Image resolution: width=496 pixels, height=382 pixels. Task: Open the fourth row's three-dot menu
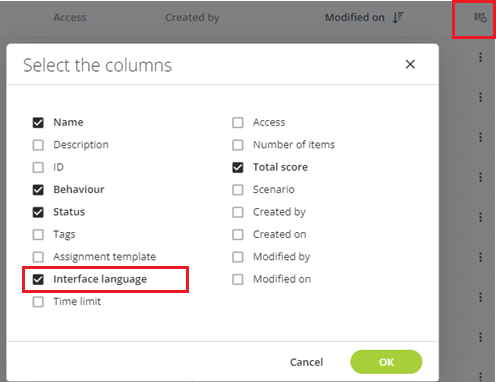coord(480,177)
